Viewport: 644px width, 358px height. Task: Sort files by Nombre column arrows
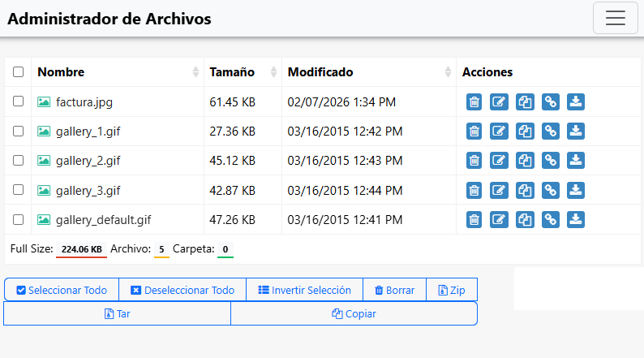pyautogui.click(x=195, y=72)
